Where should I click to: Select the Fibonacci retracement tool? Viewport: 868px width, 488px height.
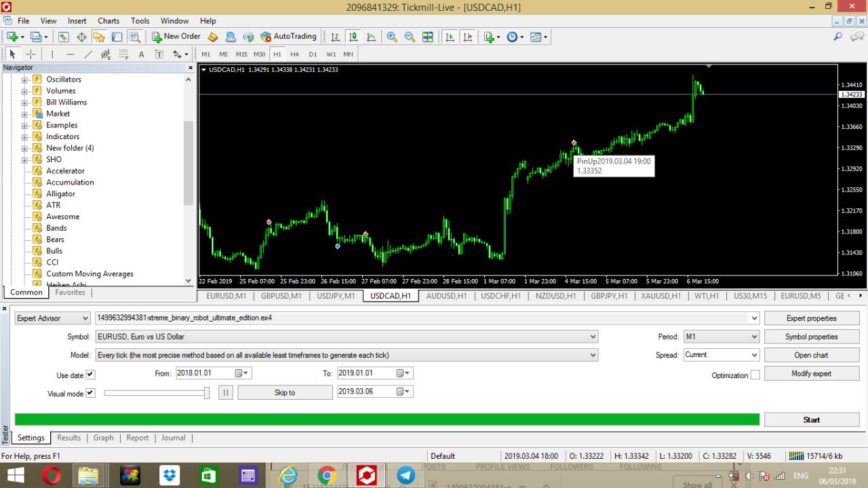[123, 54]
